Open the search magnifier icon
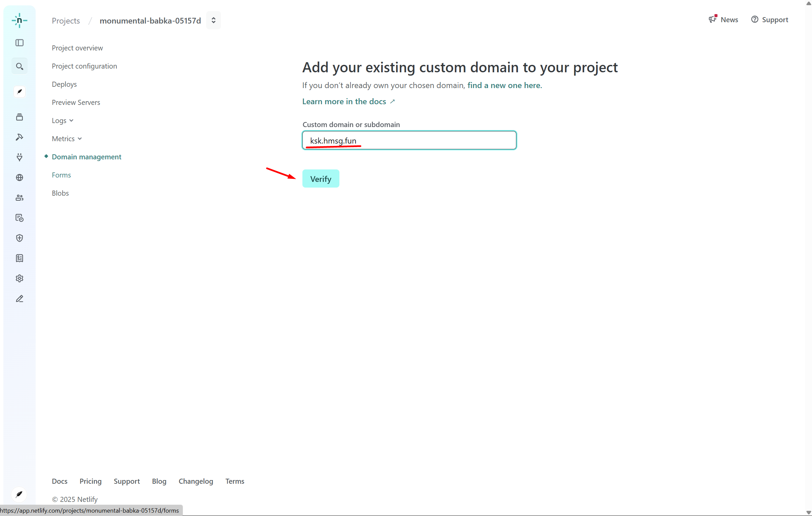 (19, 67)
